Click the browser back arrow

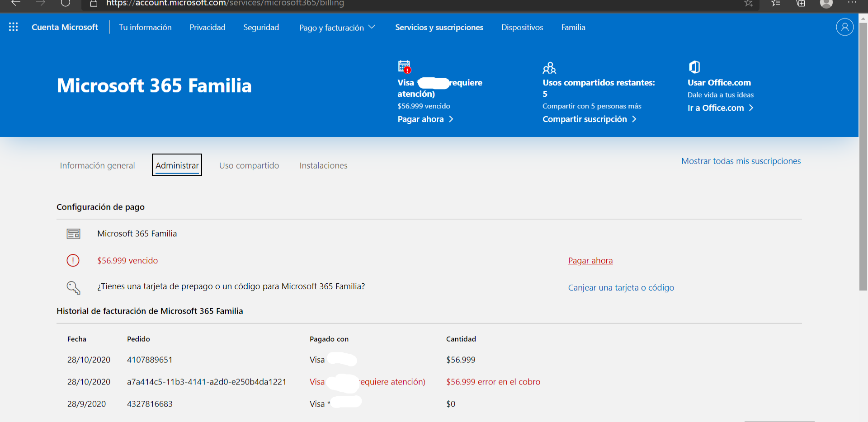coord(16,3)
